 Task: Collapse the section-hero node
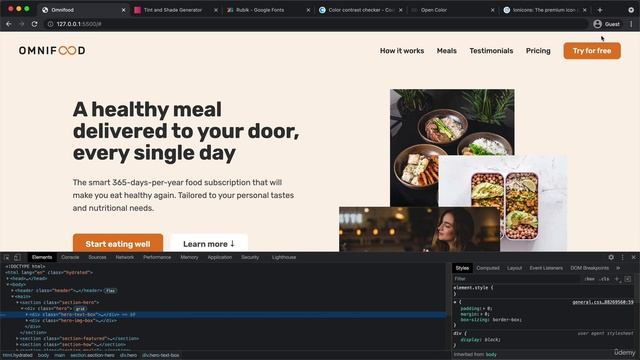coord(18,302)
